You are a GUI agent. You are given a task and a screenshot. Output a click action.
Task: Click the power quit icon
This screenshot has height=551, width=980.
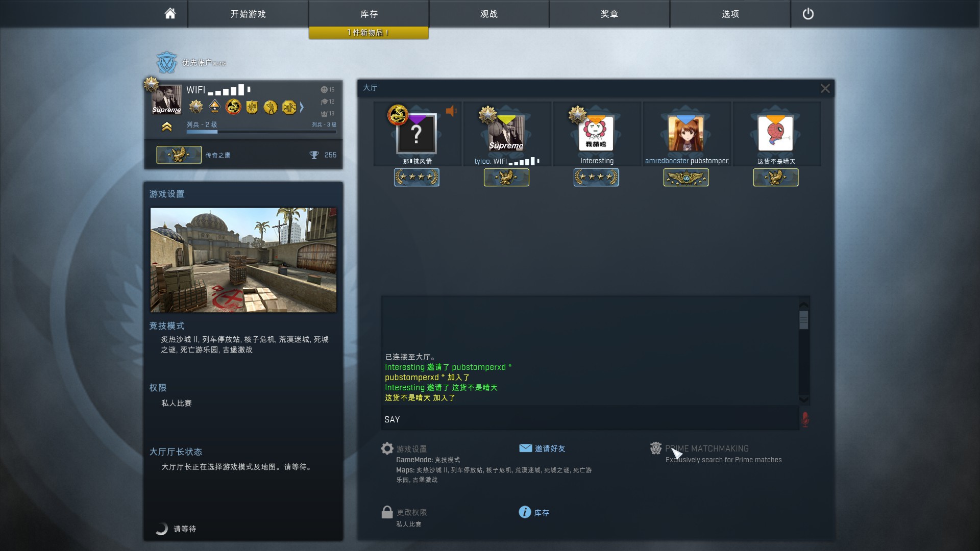[x=808, y=14]
